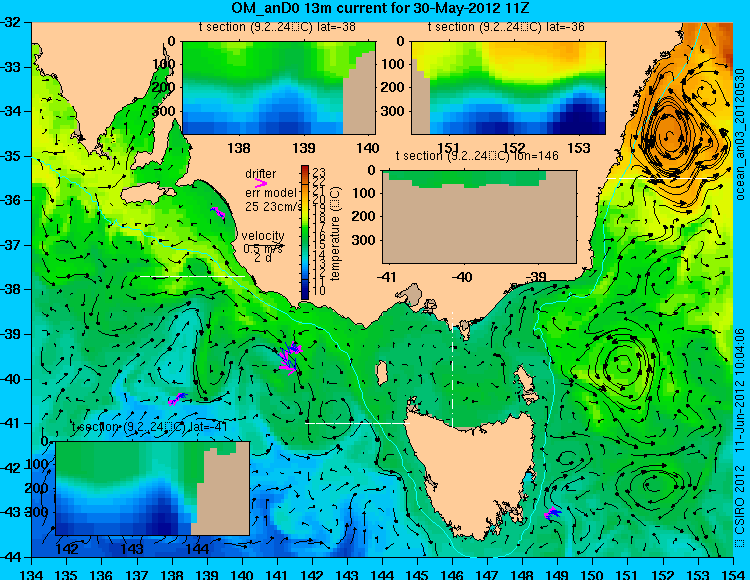The width and height of the screenshot is (750, 580).
Task: Click the dashed white section line at longitude 146
Action: point(452,368)
